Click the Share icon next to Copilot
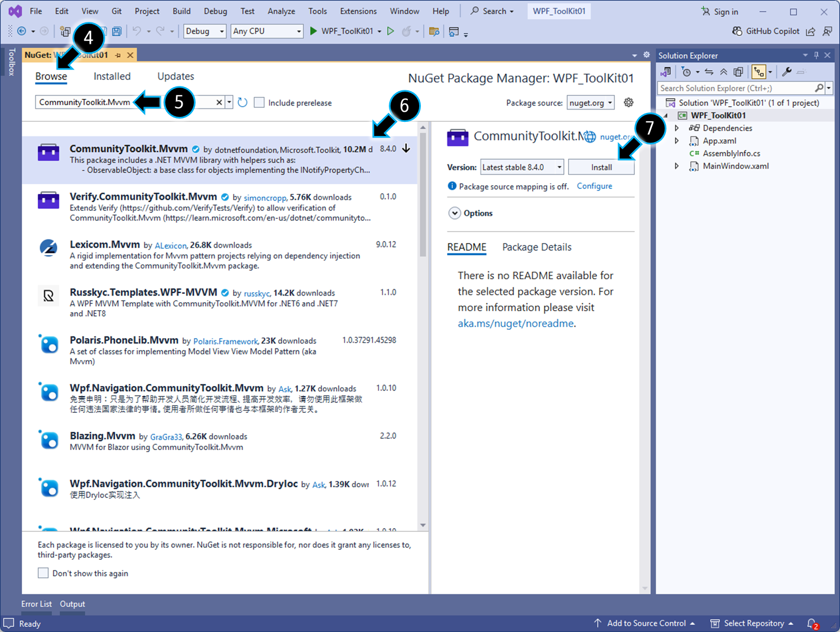 [810, 31]
